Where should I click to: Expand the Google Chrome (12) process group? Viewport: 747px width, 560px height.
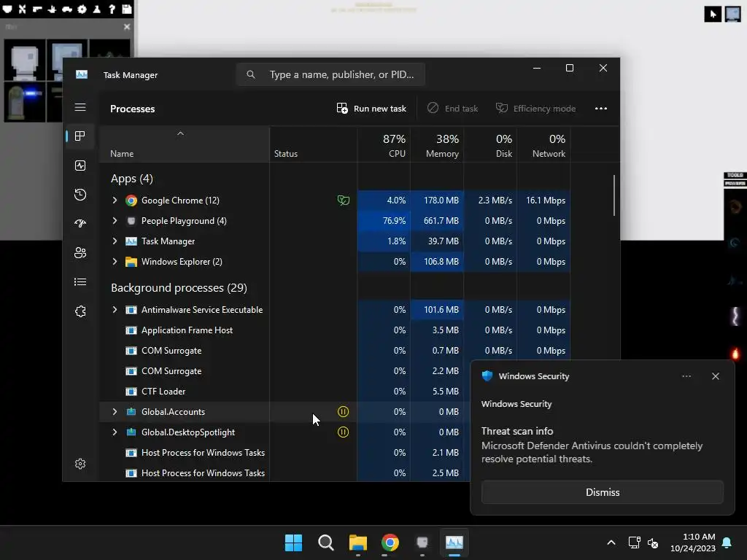pyautogui.click(x=115, y=201)
